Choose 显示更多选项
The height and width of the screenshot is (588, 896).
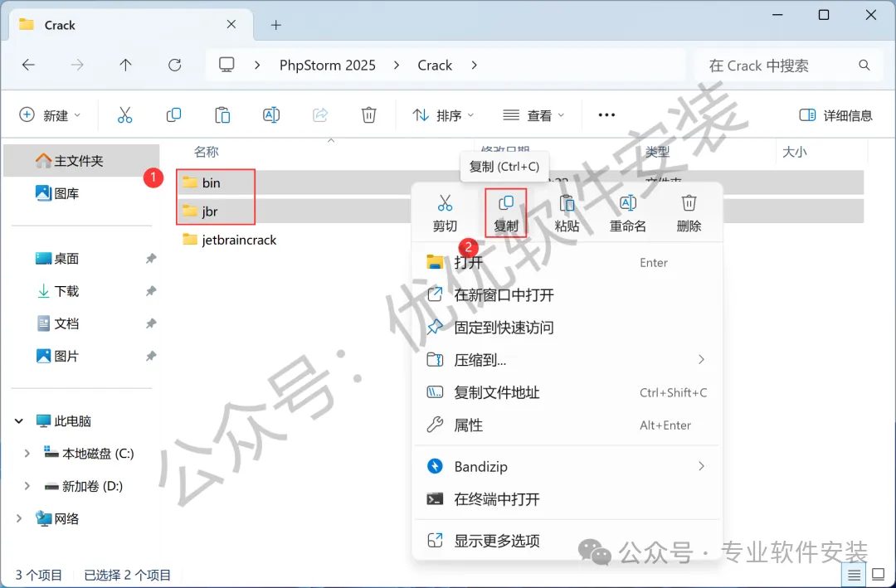pyautogui.click(x=567, y=541)
